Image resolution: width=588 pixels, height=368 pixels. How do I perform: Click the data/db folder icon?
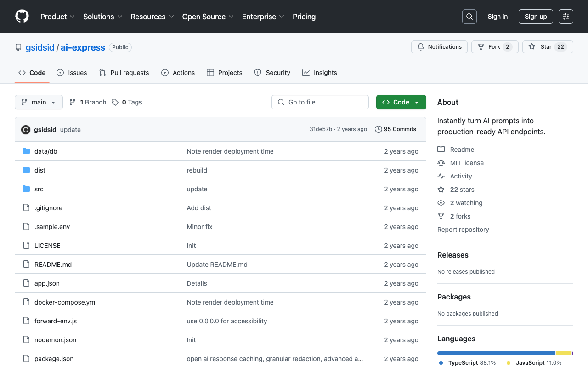(26, 151)
